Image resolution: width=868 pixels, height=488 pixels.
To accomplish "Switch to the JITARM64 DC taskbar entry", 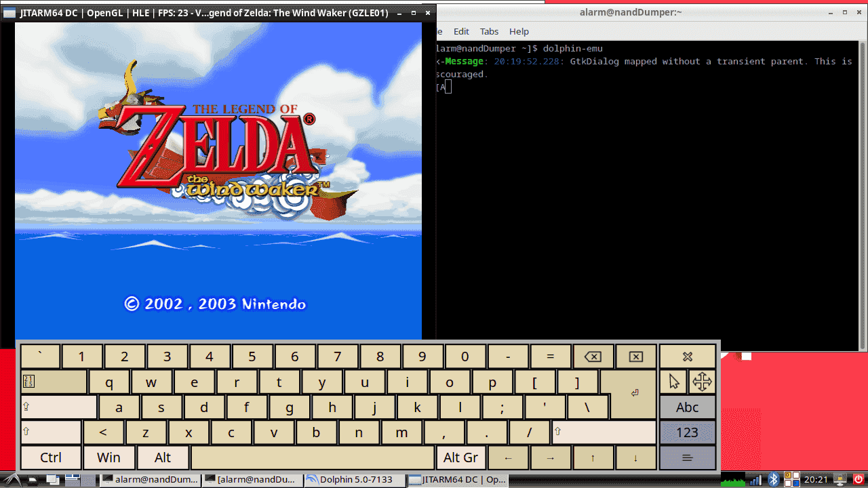I will (x=456, y=480).
